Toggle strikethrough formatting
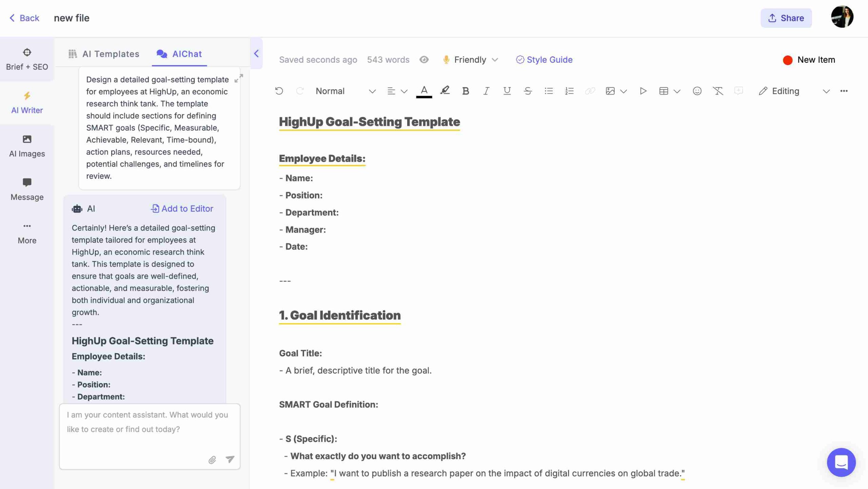This screenshot has height=489, width=868. [528, 91]
